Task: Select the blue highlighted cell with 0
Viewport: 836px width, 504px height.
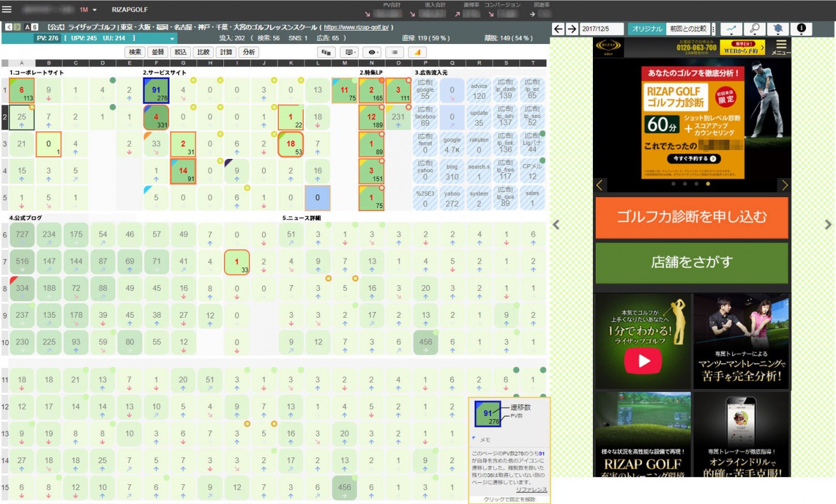Action: (317, 198)
